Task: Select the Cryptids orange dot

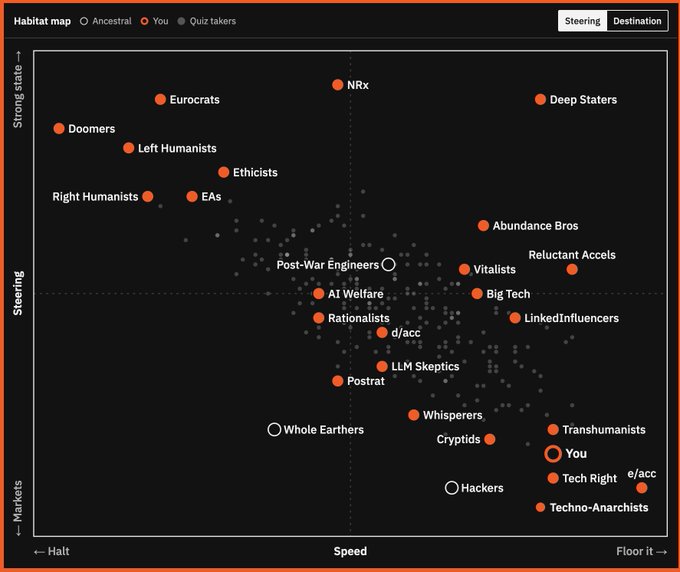Action: coord(489,439)
